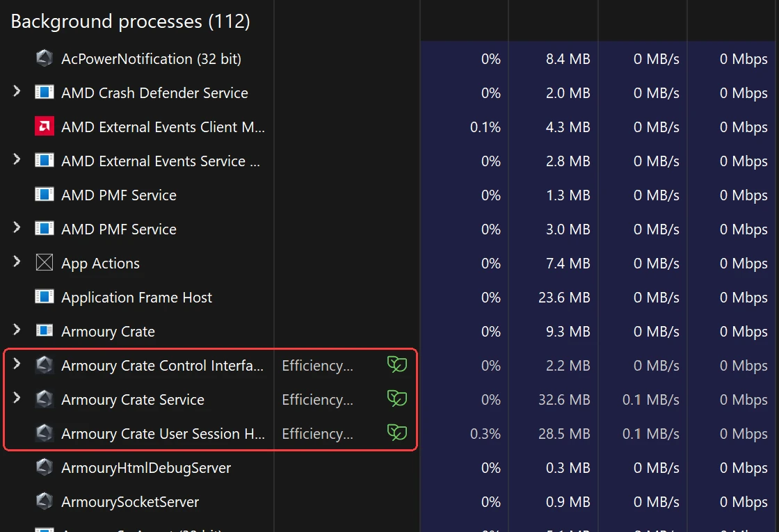Expand the AMD PMF Service 3.0 MB group
The height and width of the screenshot is (532, 779).
(x=17, y=227)
